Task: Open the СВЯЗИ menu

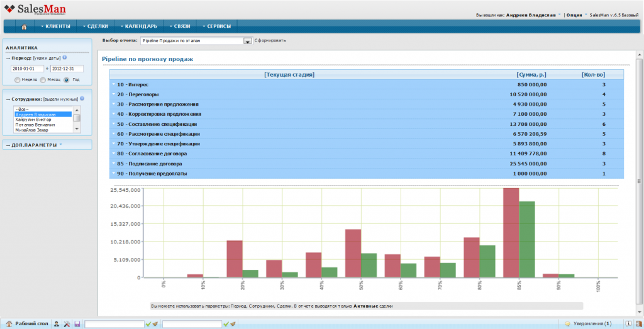Action: (x=180, y=26)
